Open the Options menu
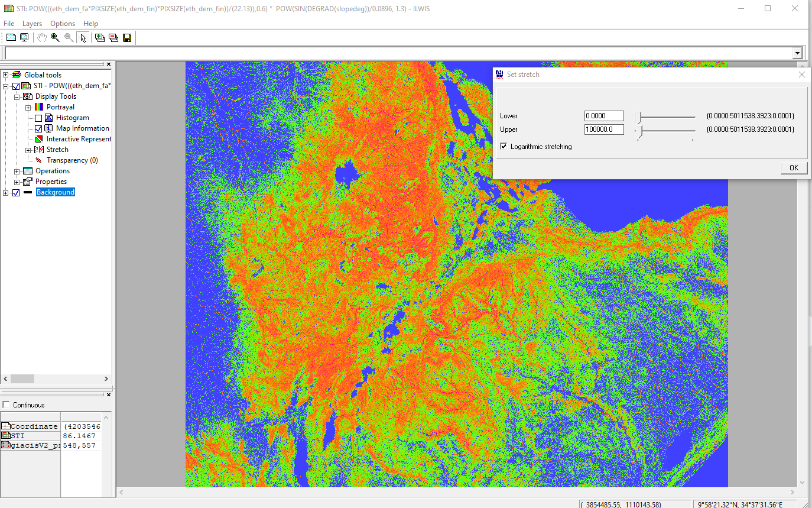 [63, 24]
